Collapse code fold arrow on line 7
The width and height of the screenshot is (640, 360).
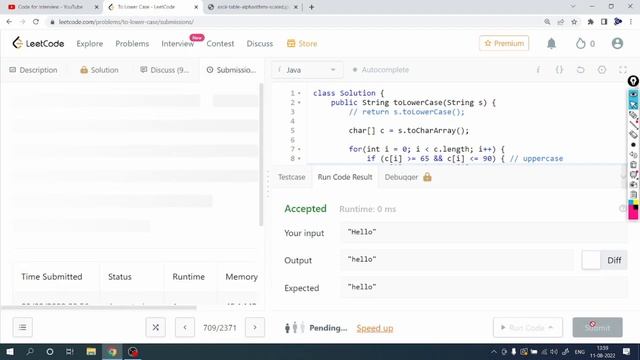point(299,149)
